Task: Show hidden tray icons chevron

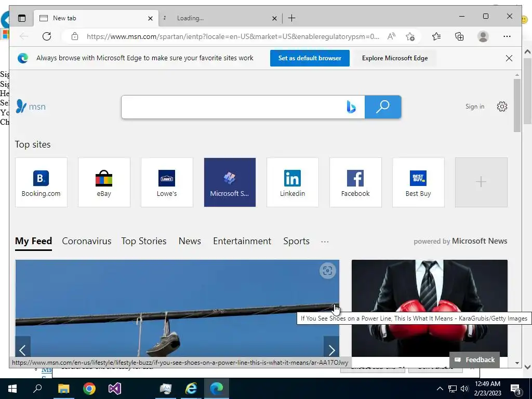Action: [440, 389]
